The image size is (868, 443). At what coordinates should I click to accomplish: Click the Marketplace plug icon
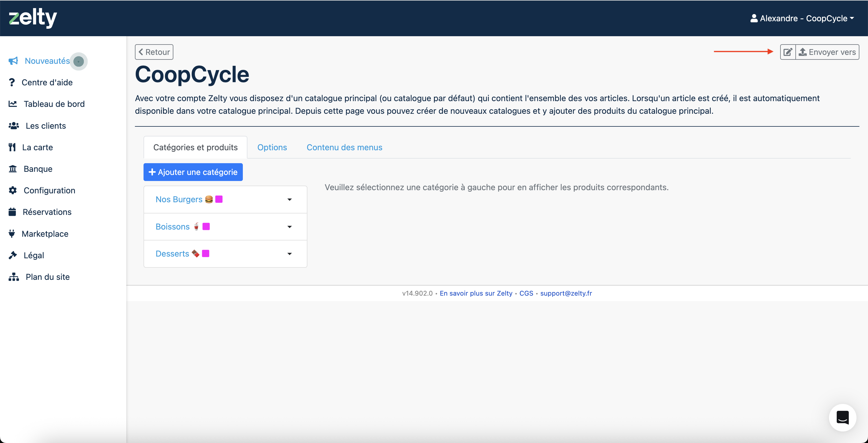(12, 234)
